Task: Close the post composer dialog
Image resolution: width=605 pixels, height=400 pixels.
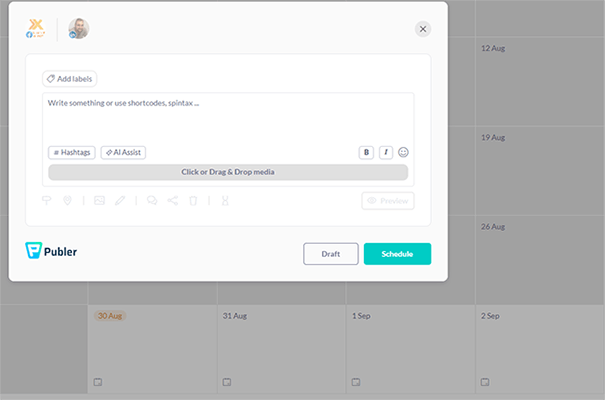Action: pos(423,29)
